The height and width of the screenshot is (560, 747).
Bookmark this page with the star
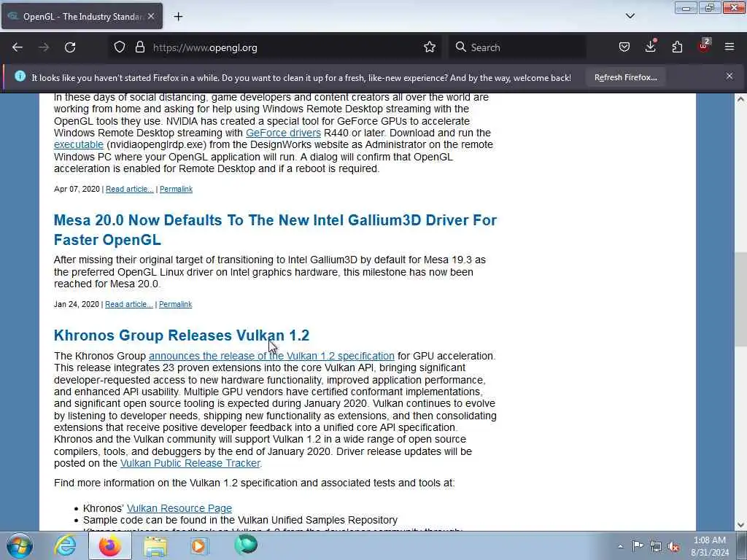pos(430,47)
